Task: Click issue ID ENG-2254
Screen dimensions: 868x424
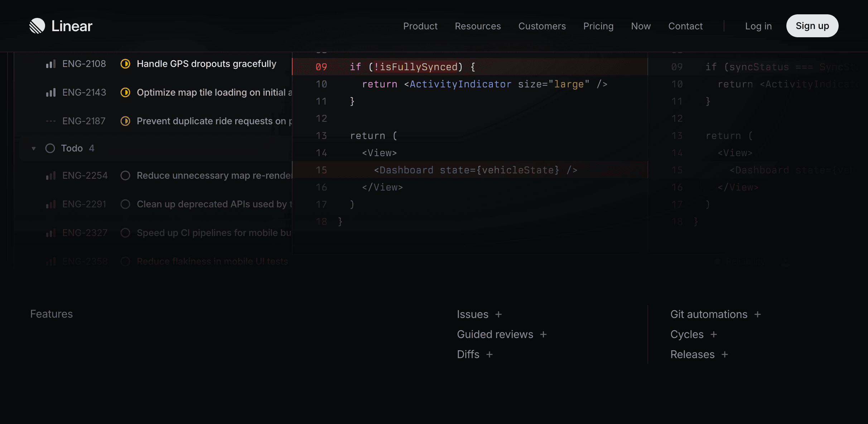Action: click(85, 175)
